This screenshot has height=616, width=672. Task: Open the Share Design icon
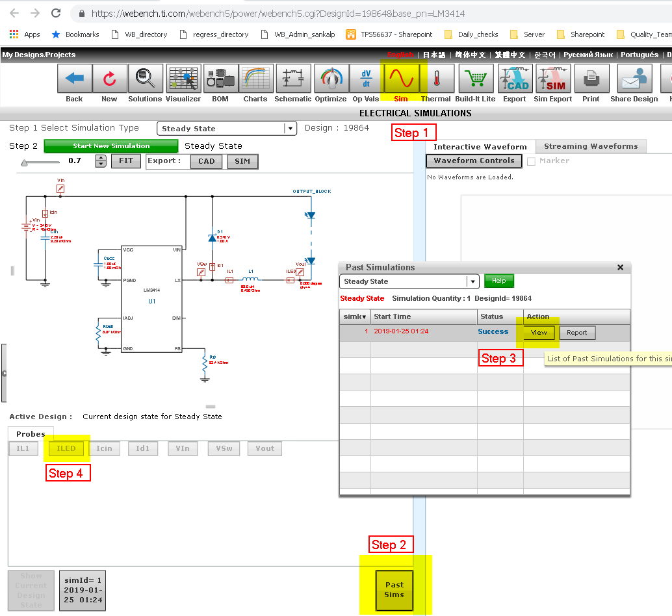[635, 79]
